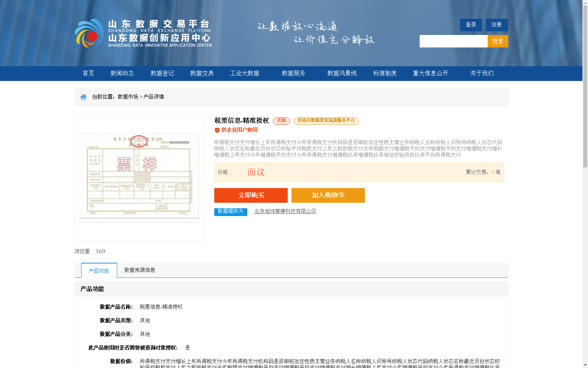
Task: Click the 浏览量 369 view count
Action: 90,251
